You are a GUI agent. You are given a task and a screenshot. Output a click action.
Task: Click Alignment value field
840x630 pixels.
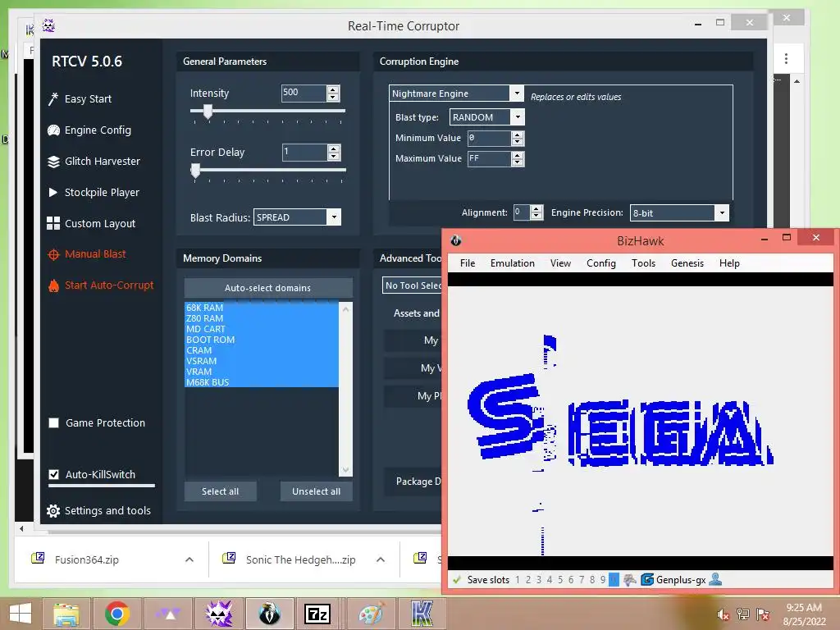click(x=522, y=212)
